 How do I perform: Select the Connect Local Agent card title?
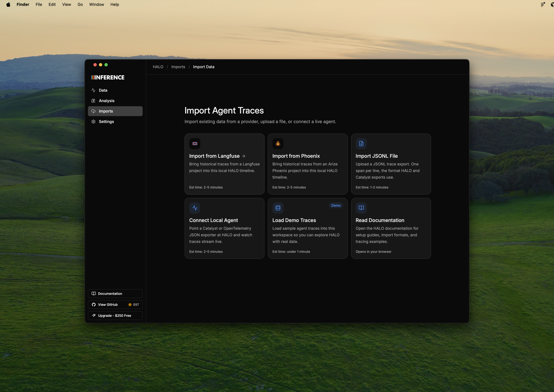click(x=214, y=220)
